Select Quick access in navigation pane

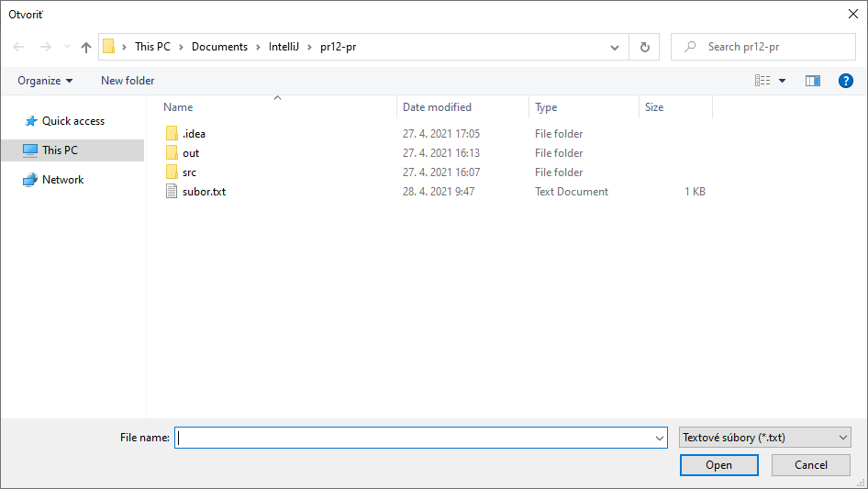[73, 121]
